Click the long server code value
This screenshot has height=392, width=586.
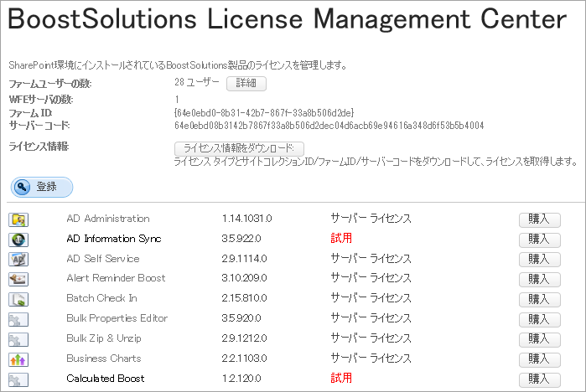[x=329, y=126]
